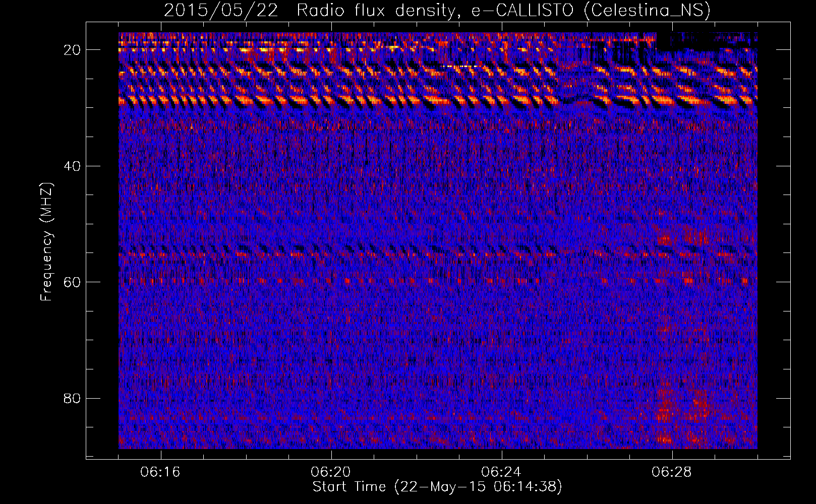Click the 80 MHz frequency tick label
Viewport: 816px width, 504px height.
[x=73, y=399]
